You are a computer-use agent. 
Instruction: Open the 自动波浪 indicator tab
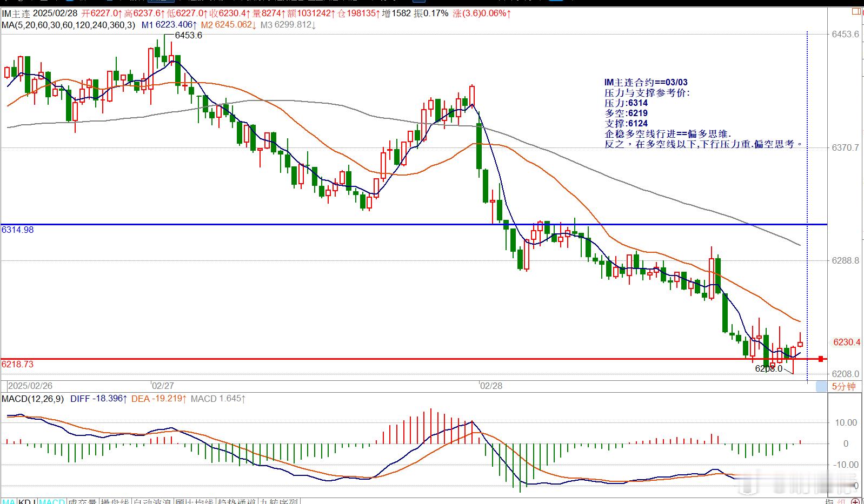152,501
